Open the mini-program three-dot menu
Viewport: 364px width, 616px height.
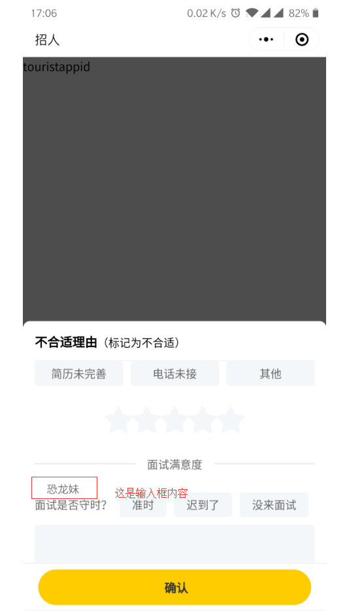[x=266, y=39]
